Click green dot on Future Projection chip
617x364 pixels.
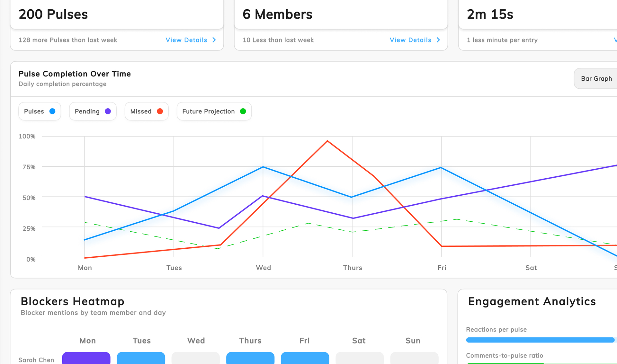tap(243, 111)
